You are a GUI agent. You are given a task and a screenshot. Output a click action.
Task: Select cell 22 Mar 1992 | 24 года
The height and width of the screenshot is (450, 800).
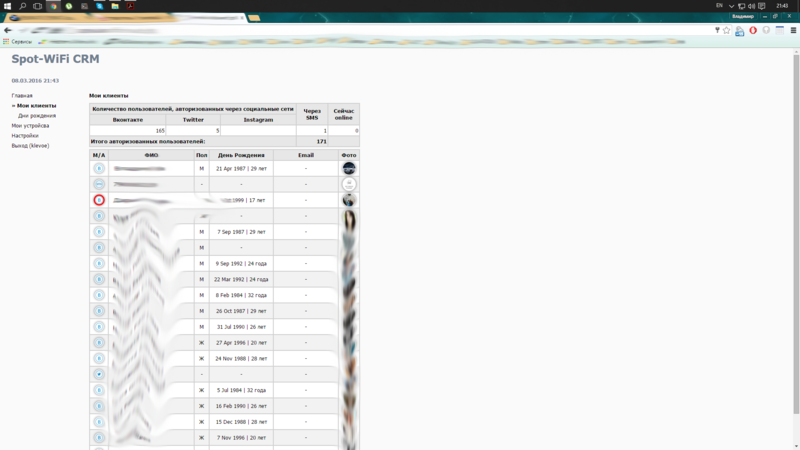241,279
